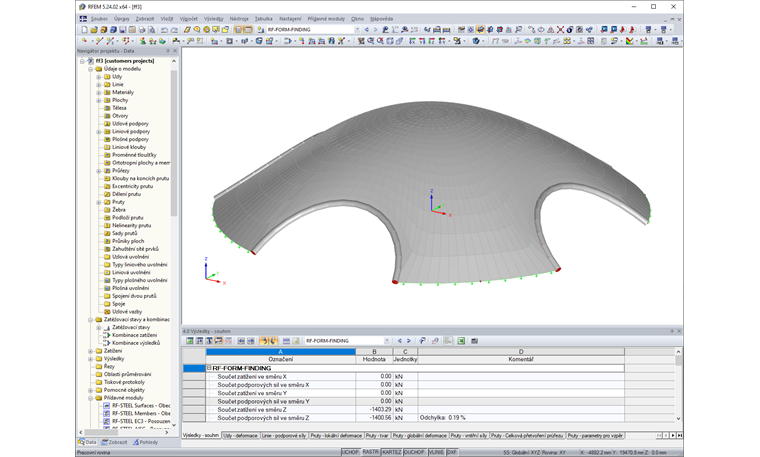Click the Print icon in the main toolbar
The height and width of the screenshot is (457, 760).
142,30
